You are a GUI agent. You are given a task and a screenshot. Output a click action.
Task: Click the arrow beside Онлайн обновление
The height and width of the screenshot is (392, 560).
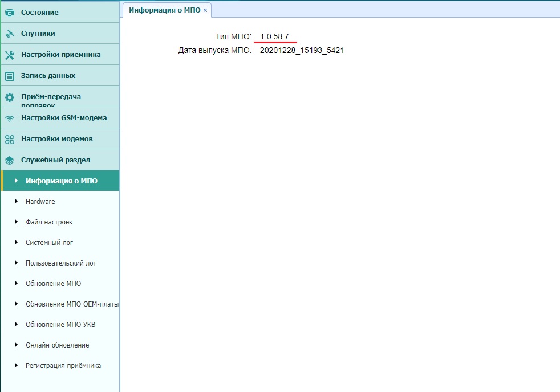(x=16, y=345)
